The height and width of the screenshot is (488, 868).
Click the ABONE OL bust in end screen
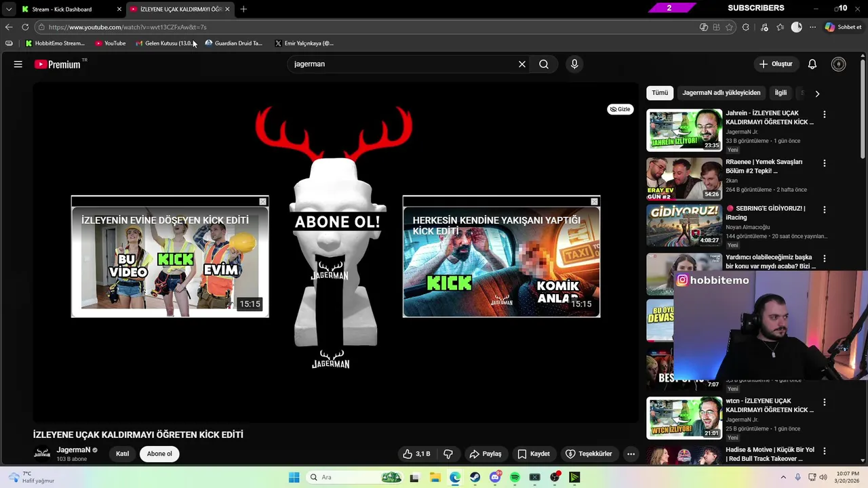(x=336, y=252)
